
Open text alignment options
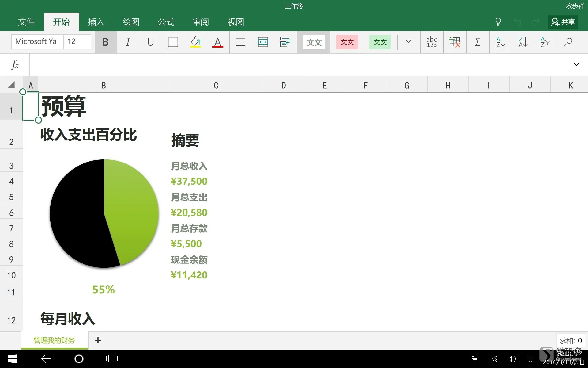coord(241,42)
